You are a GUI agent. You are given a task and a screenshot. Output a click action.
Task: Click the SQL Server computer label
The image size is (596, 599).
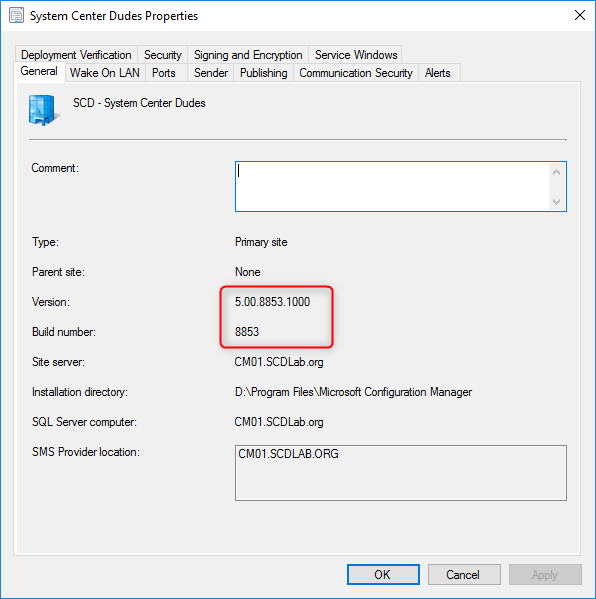coord(84,422)
